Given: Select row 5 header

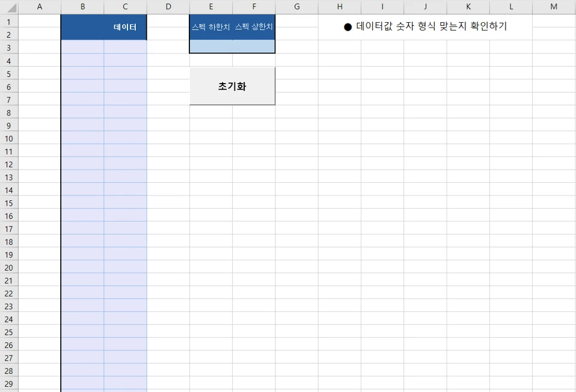Looking at the screenshot, I should pos(9,73).
